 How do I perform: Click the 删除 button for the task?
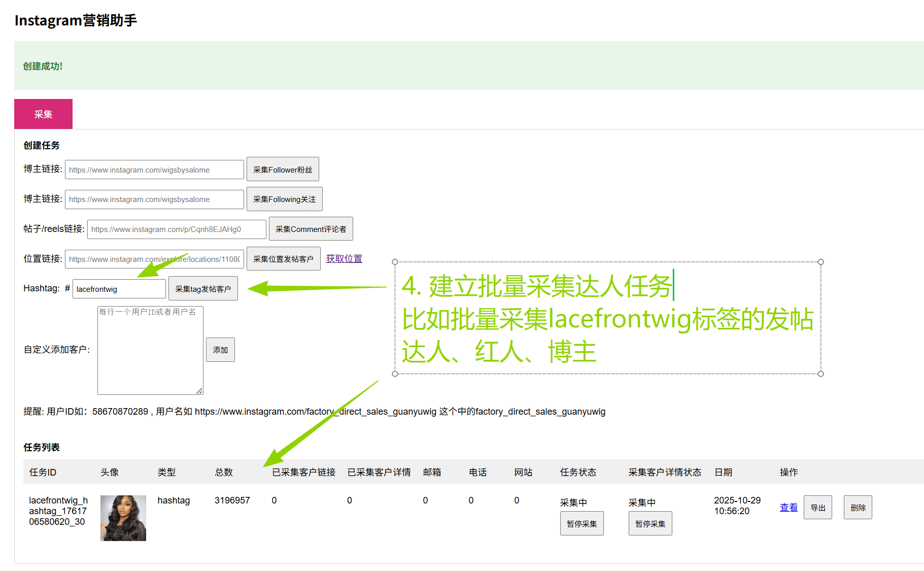(x=858, y=508)
